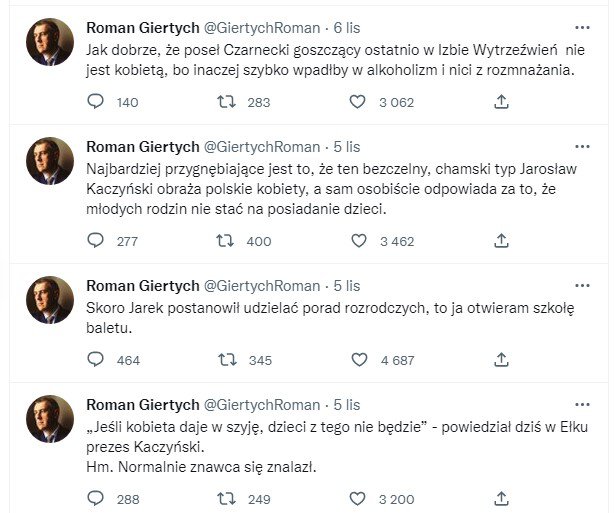Image resolution: width=615 pixels, height=513 pixels.
Task: Open more menu on the Najbardziej przygnębiające tweet
Action: [x=582, y=147]
